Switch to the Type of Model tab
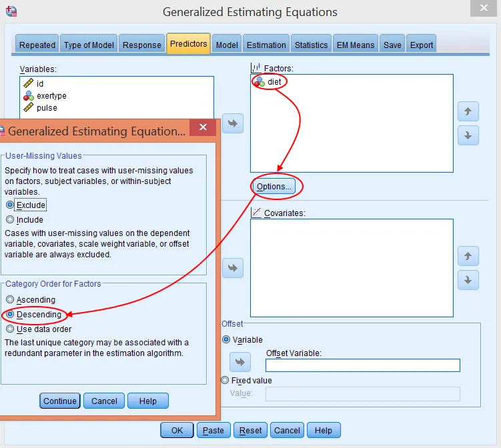The height and width of the screenshot is (448, 501). click(x=89, y=45)
